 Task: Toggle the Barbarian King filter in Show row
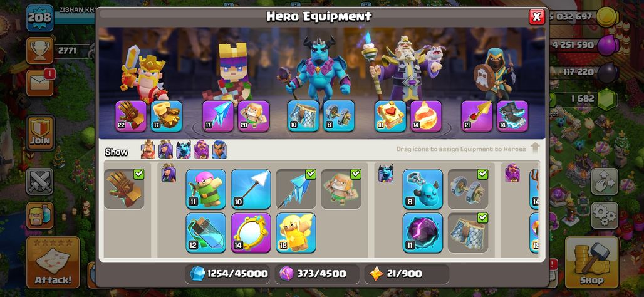[x=148, y=150]
